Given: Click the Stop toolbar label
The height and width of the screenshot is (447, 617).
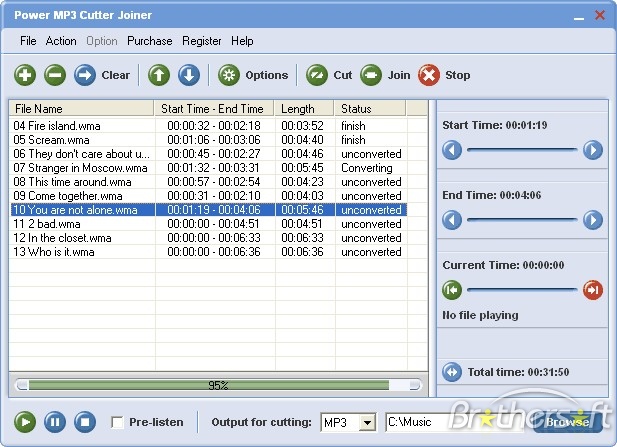Looking at the screenshot, I should 458,75.
